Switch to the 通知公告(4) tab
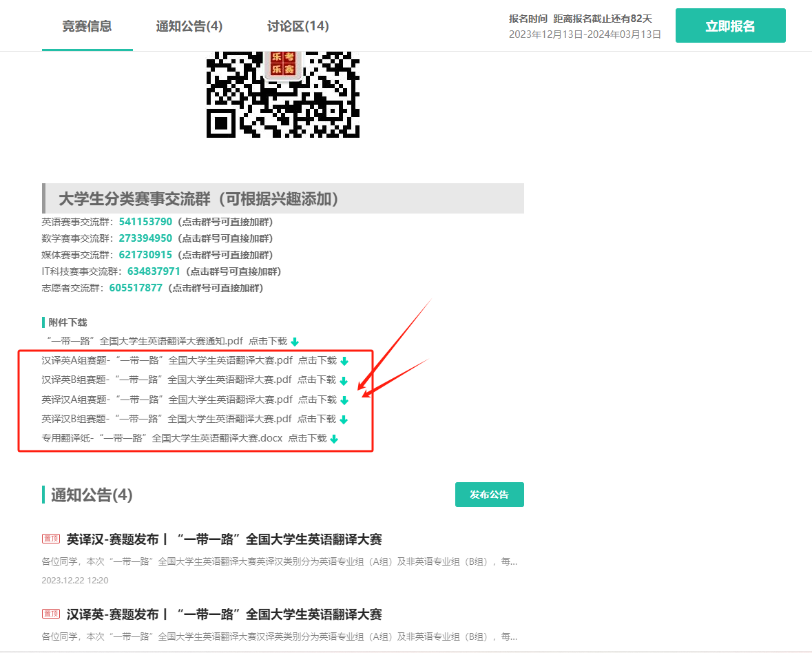 point(189,26)
